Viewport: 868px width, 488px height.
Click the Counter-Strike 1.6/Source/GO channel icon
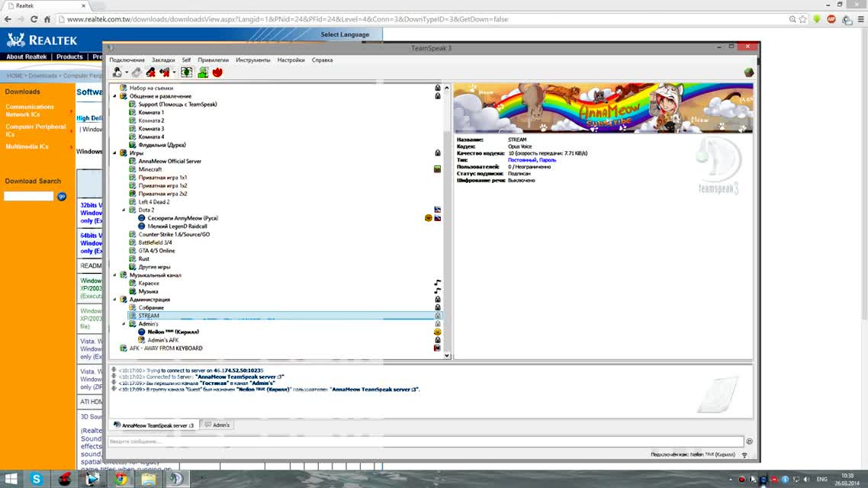[x=132, y=235]
